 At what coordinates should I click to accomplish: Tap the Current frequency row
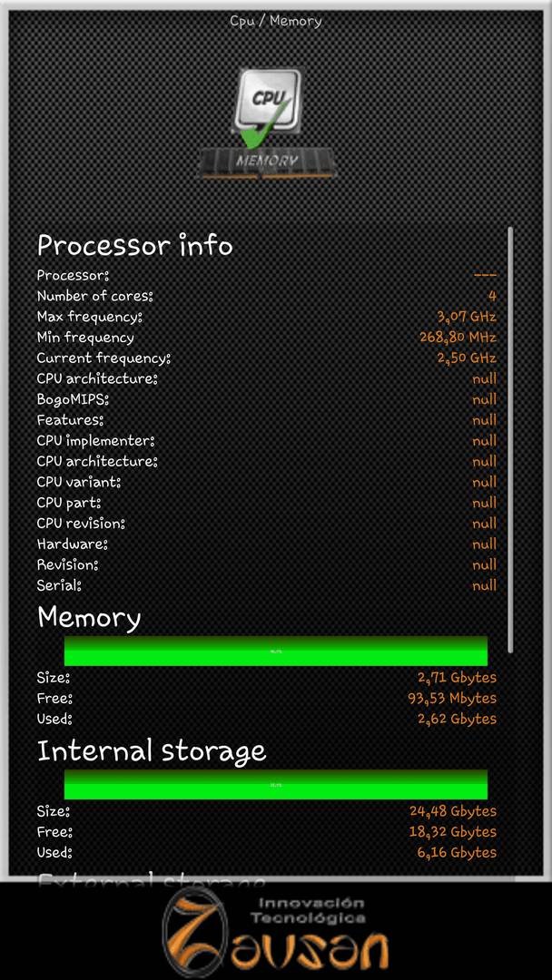click(267, 358)
